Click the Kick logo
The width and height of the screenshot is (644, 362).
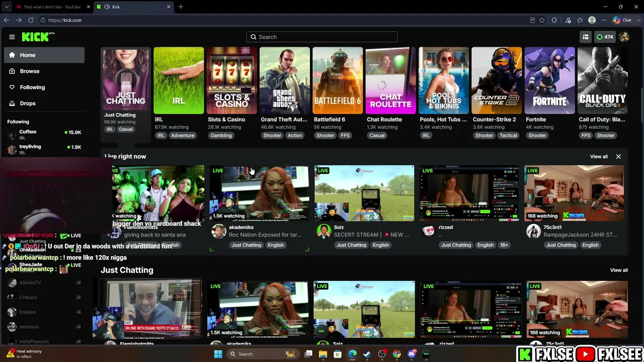point(38,37)
